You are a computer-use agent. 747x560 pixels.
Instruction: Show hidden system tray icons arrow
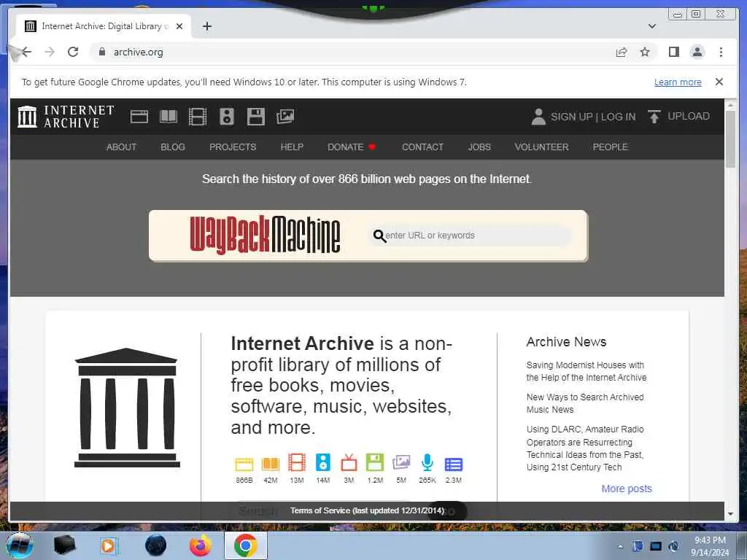[x=620, y=546]
